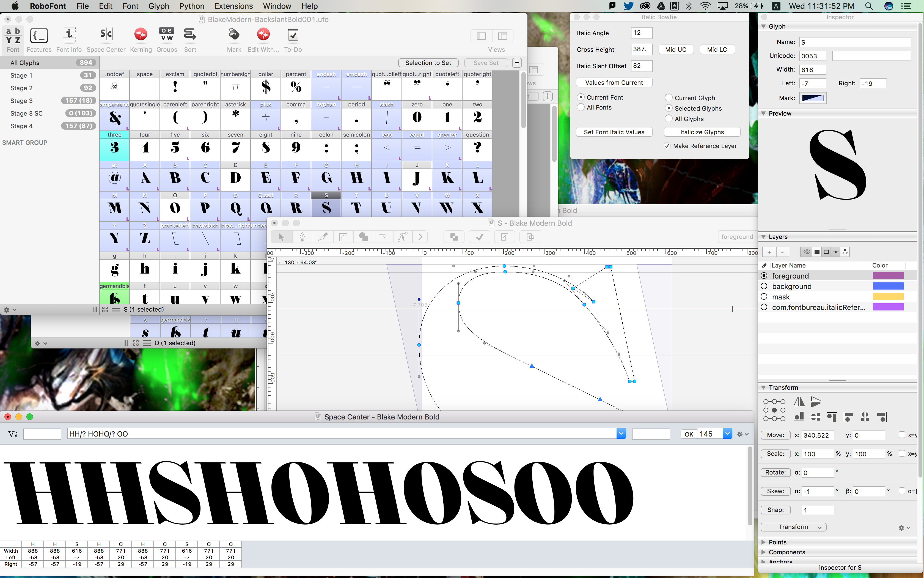The image size is (924, 578).
Task: Click the Selection to Set button
Action: pos(428,63)
